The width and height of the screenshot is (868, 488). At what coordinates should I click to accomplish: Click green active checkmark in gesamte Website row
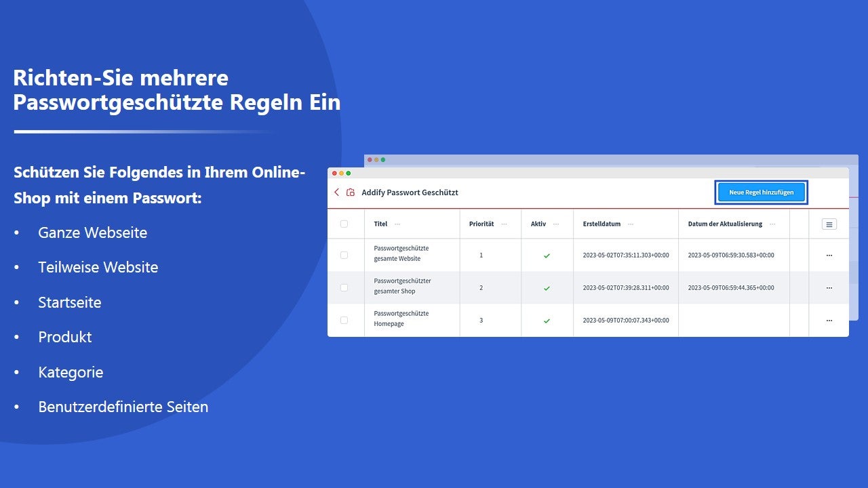click(x=547, y=256)
